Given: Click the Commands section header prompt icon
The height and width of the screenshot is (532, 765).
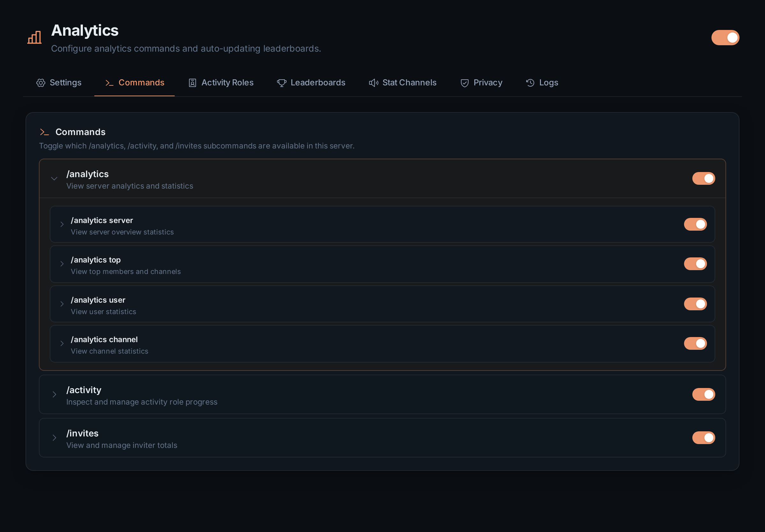Looking at the screenshot, I should pos(44,132).
